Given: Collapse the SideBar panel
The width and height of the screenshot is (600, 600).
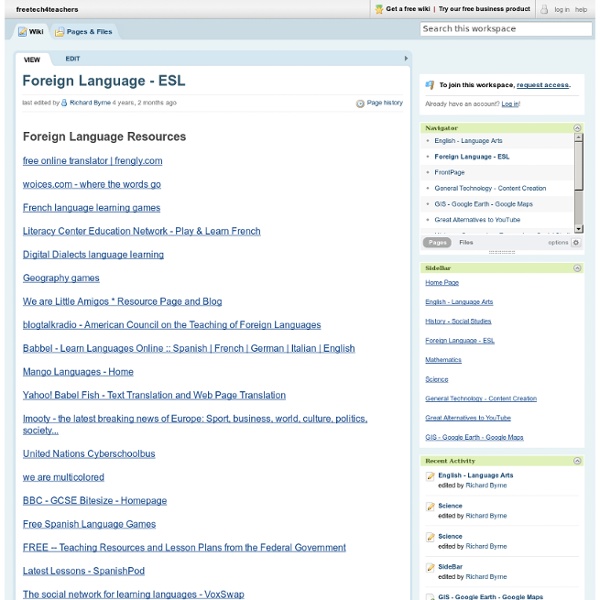Looking at the screenshot, I should (577, 268).
